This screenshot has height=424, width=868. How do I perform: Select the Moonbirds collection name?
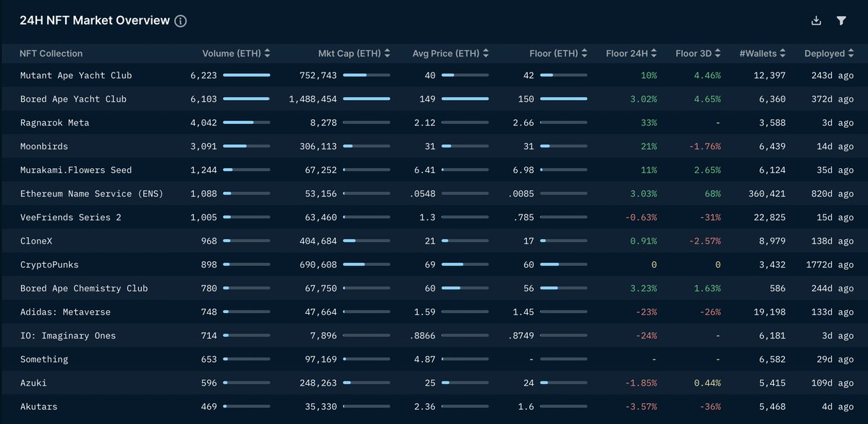click(44, 146)
